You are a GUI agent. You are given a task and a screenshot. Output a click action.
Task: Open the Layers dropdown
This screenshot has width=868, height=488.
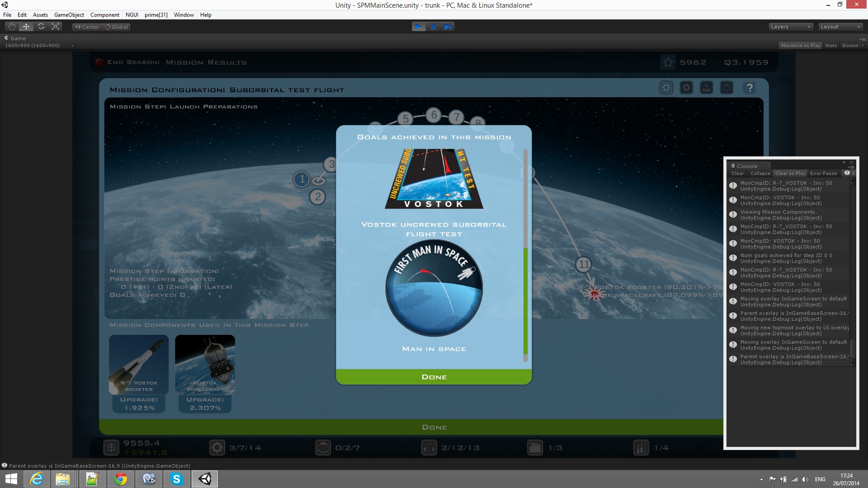coord(791,27)
